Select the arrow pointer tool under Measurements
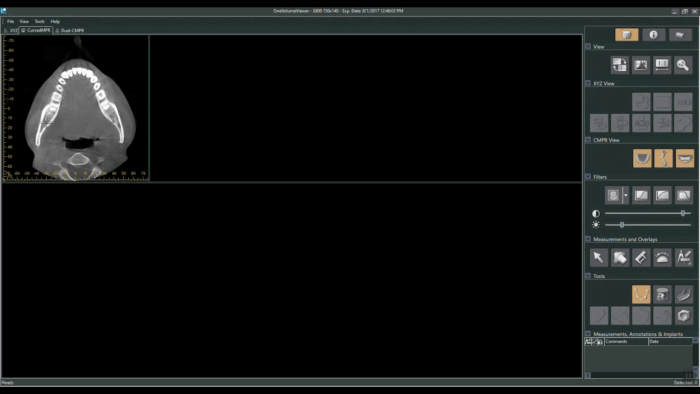 pyautogui.click(x=599, y=257)
